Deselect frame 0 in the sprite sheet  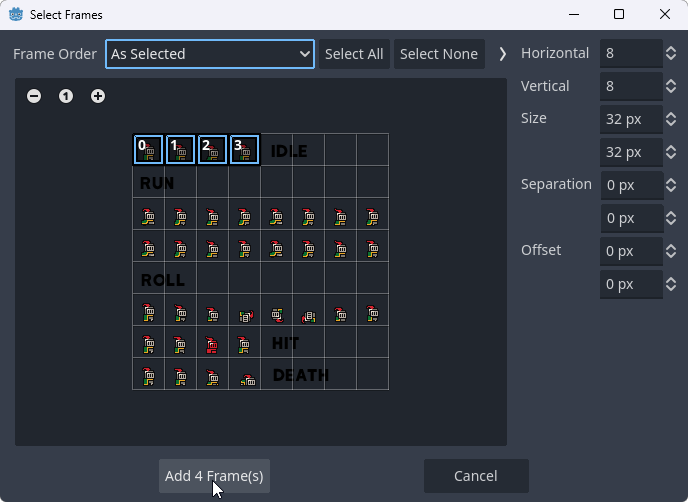click(148, 150)
